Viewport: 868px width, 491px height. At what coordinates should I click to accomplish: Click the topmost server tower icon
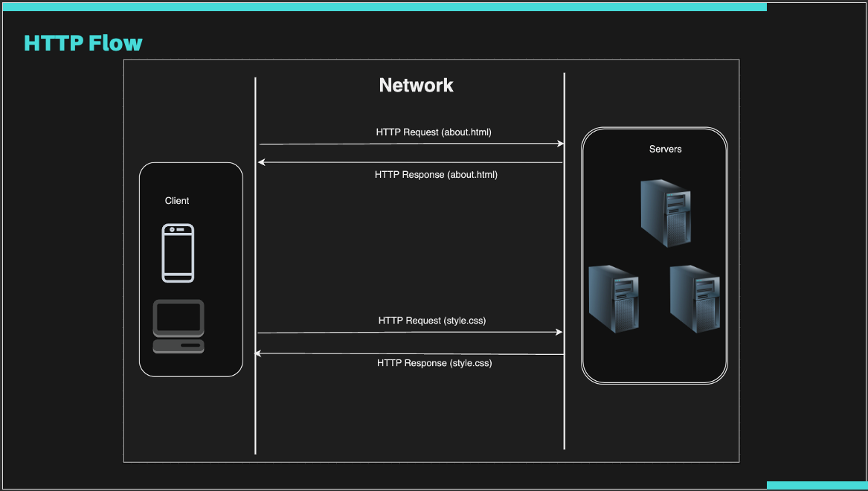[x=666, y=213]
